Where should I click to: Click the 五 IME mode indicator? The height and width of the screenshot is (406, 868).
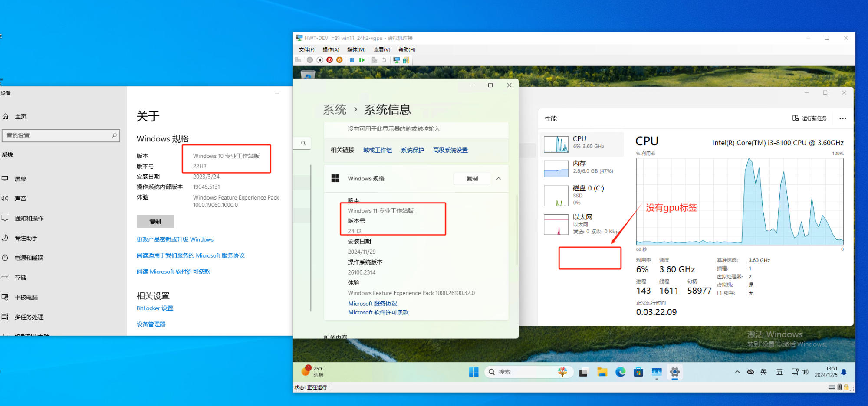click(x=779, y=372)
